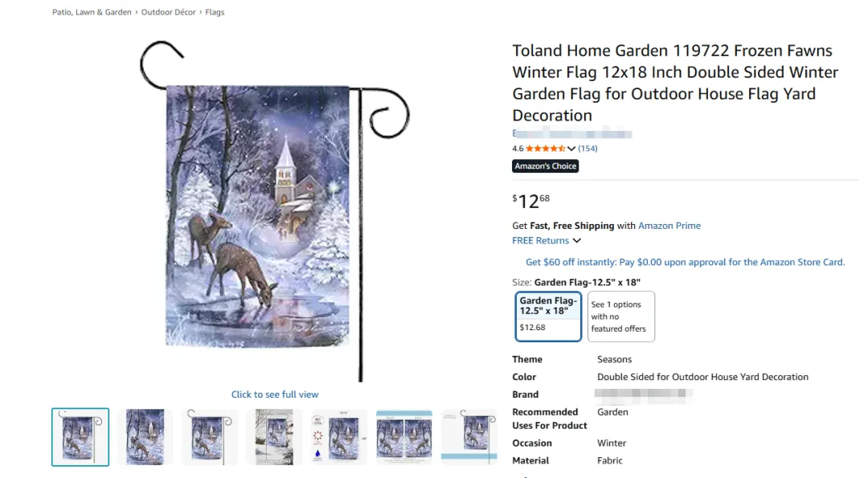Open the Amazon Store Card $60 off offer

pyautogui.click(x=686, y=262)
